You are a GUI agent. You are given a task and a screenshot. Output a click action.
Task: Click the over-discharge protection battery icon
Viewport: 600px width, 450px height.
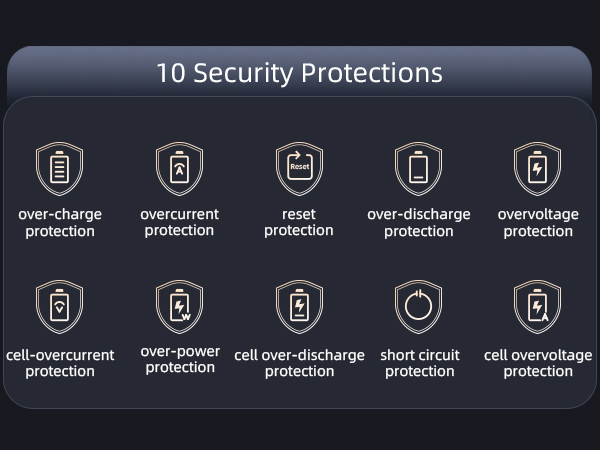click(419, 169)
